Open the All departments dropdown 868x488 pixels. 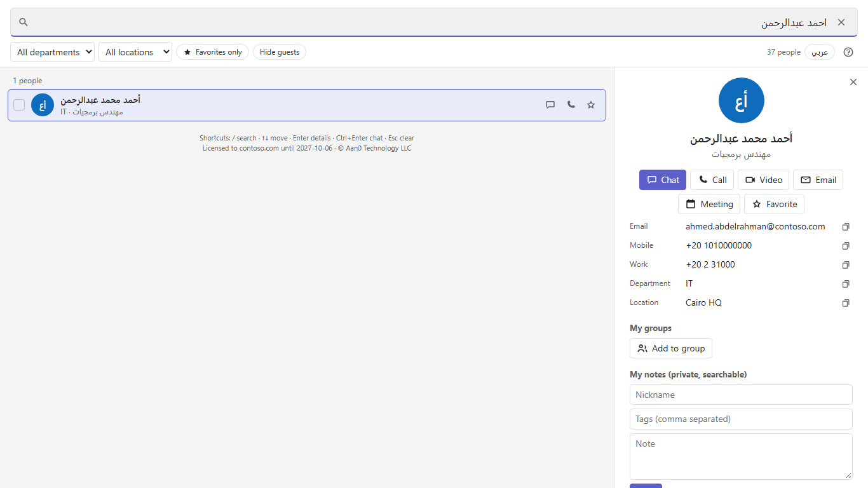coord(52,52)
